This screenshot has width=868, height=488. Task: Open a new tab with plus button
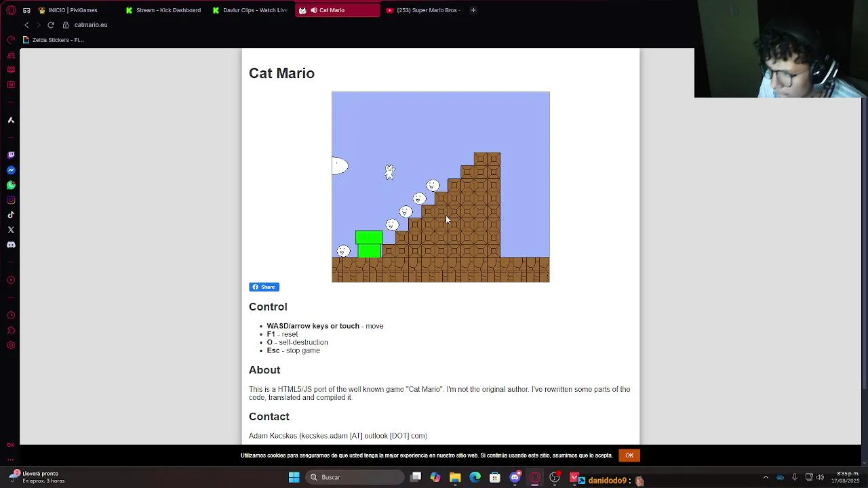pyautogui.click(x=473, y=10)
